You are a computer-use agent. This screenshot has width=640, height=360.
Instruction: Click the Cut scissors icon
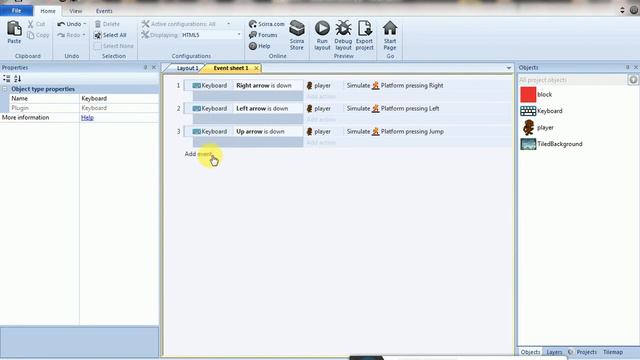pos(31,24)
